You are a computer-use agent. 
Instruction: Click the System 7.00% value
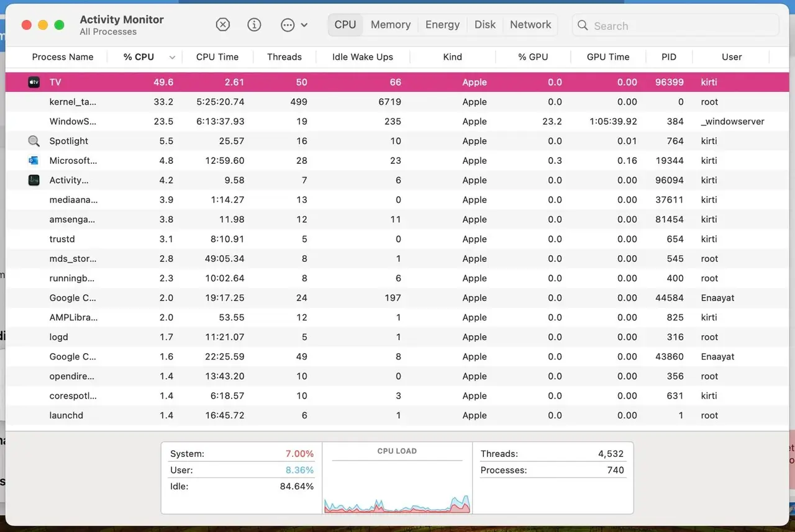(299, 454)
